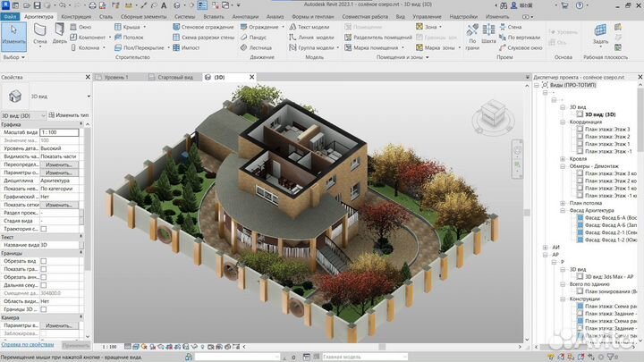Click Изменить for Параметры визуализации
This screenshot has width=644, height=362.
pos(59,325)
